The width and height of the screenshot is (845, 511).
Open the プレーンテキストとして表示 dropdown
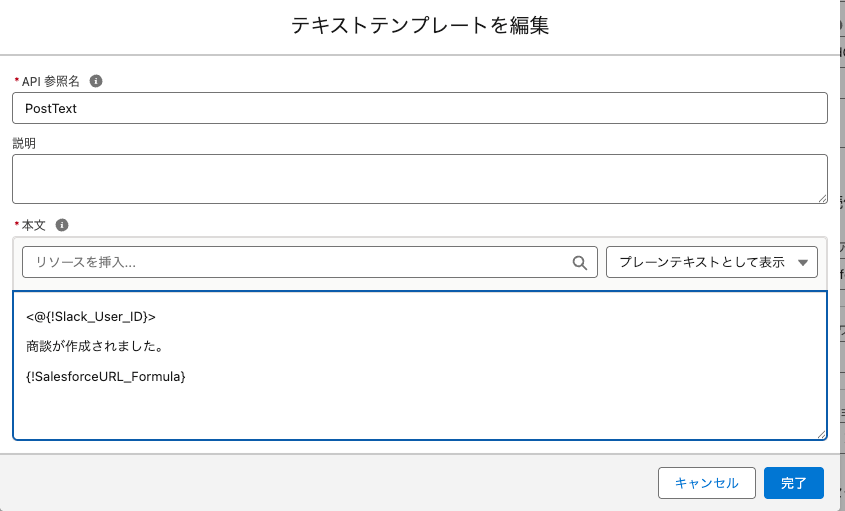click(712, 262)
